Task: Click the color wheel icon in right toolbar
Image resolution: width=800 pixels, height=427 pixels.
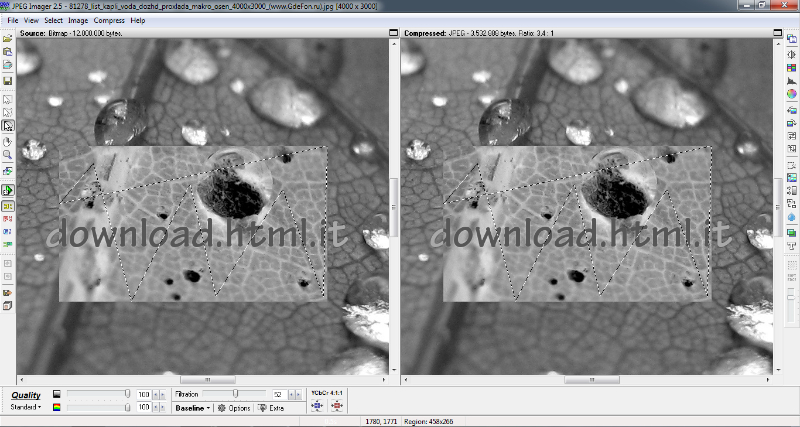Action: (791, 94)
